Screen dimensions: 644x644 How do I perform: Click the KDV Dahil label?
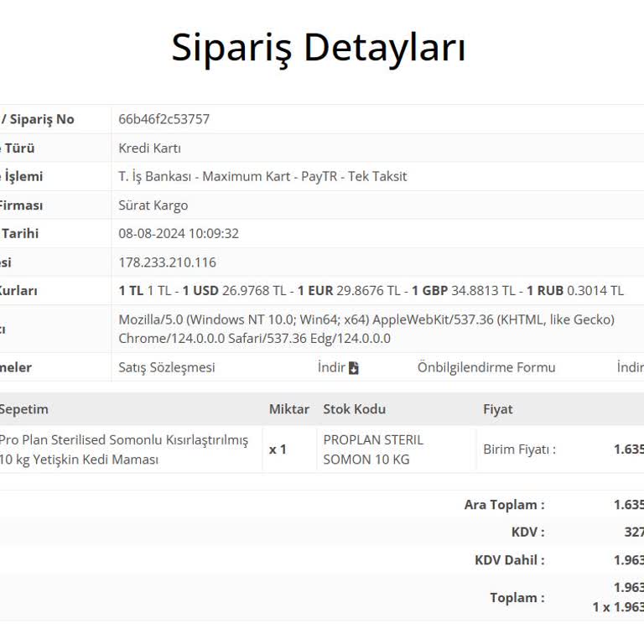click(x=510, y=560)
